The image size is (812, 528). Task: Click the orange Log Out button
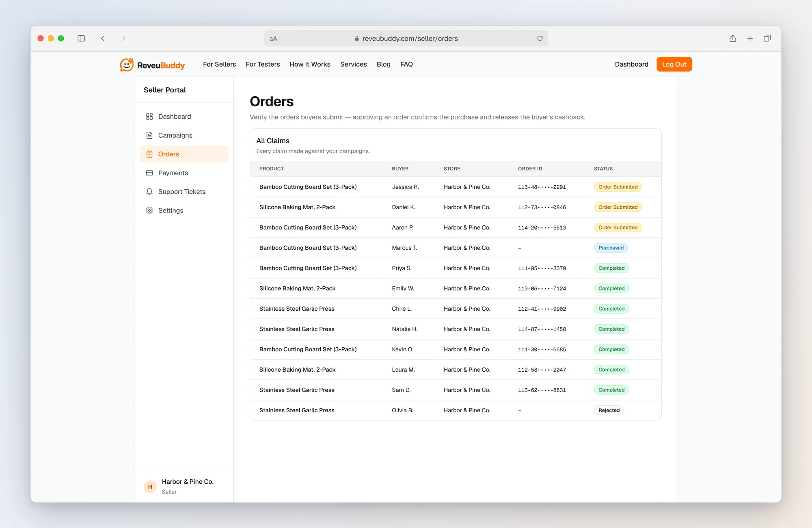[x=674, y=64]
